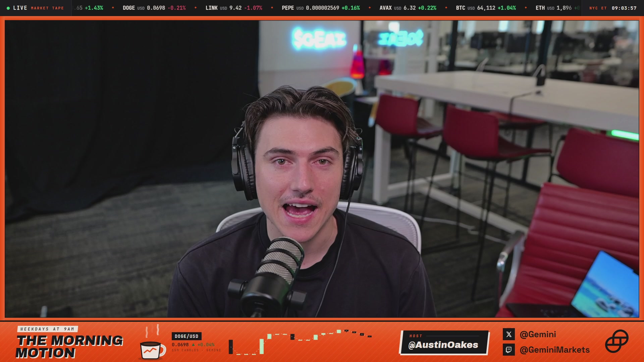The width and height of the screenshot is (644, 362).
Task: Select the PEPE USD ticker entry
Action: [x=321, y=8]
